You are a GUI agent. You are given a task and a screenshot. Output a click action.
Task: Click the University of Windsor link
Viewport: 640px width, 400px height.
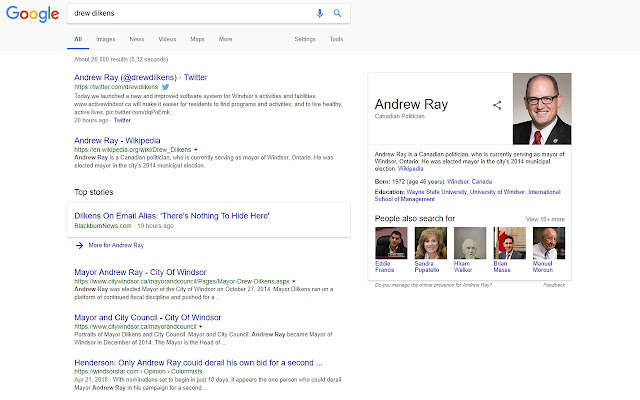pyautogui.click(x=497, y=192)
